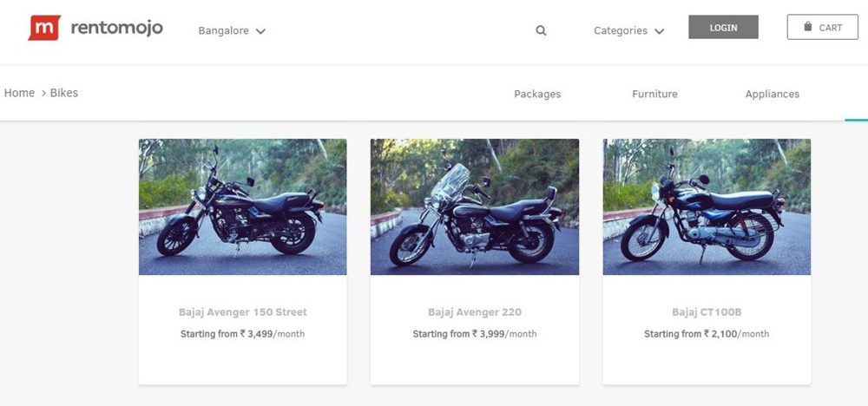Open the Bajaj Avenger 150 Street photo

(242, 206)
